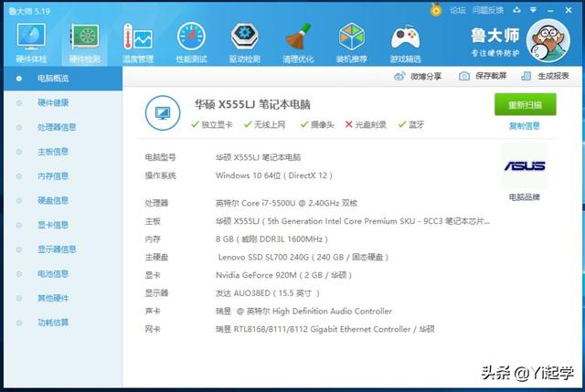This screenshot has width=585, height=392.
Task: Click the AUO38ED display value
Action: [x=268, y=293]
